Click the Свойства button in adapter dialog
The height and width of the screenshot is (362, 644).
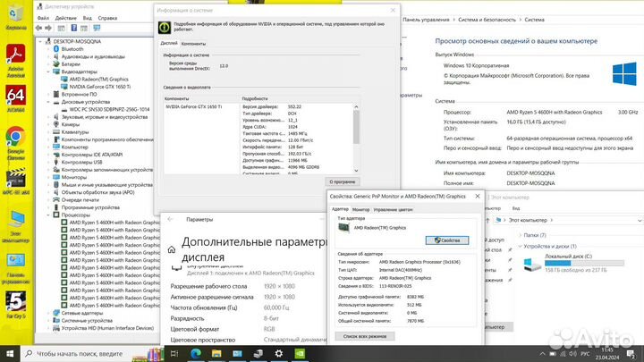(x=447, y=240)
